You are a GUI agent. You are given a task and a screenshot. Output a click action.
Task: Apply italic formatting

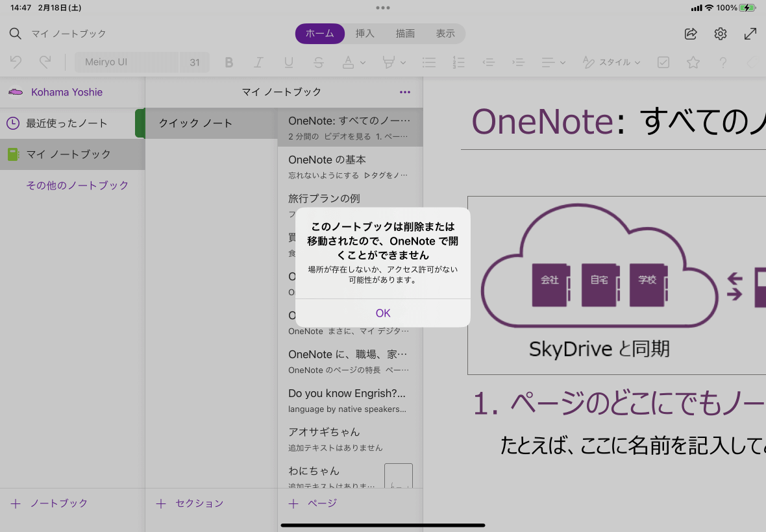258,62
